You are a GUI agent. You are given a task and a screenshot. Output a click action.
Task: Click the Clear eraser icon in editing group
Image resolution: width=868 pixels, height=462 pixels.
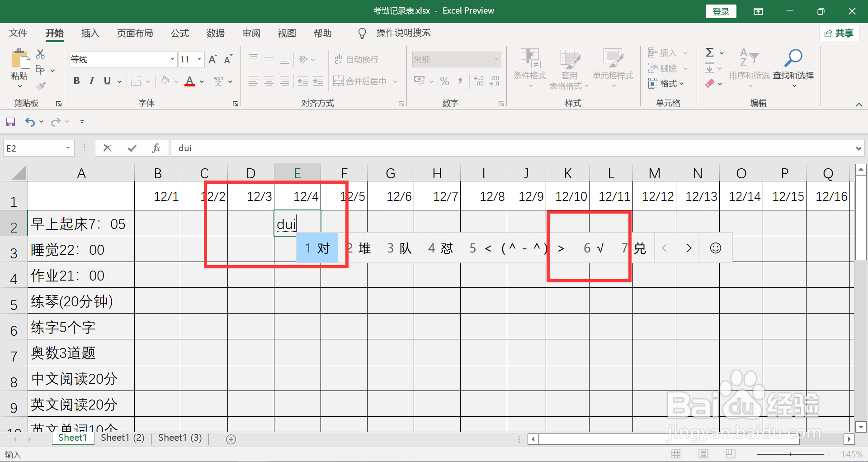[x=710, y=83]
